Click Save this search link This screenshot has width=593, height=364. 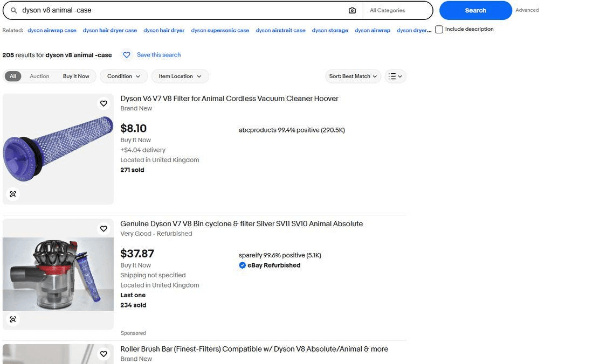[159, 55]
